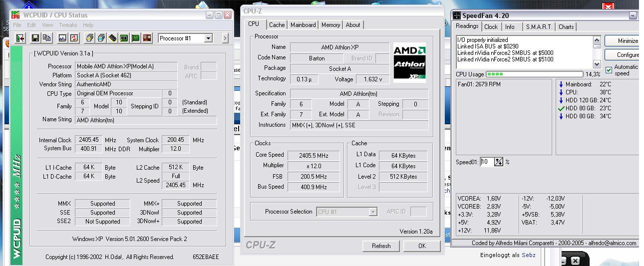Viewport: 644px width, 266px height.
Task: Click the Refresh button in CPU-Z
Action: (x=381, y=246)
